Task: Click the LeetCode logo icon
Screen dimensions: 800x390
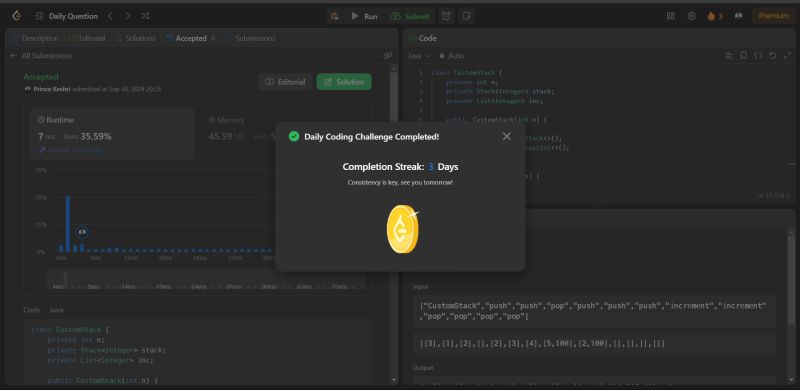Action: (17, 16)
